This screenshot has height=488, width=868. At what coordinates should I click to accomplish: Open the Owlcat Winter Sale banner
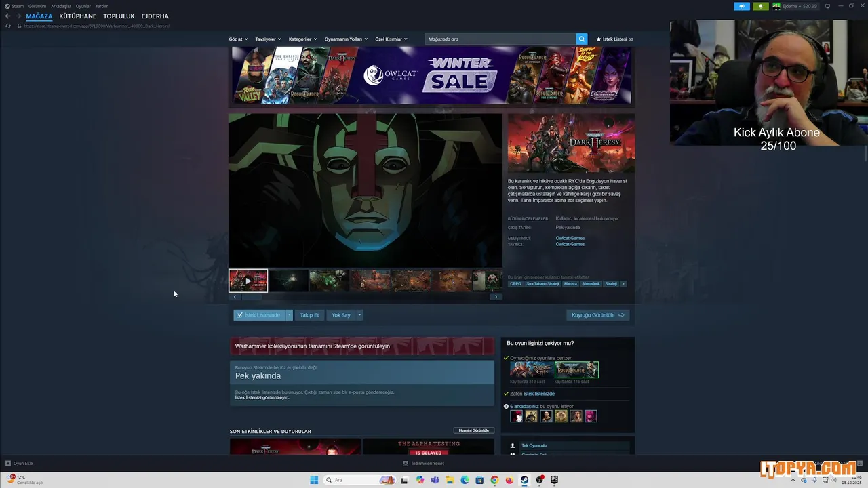pos(431,75)
